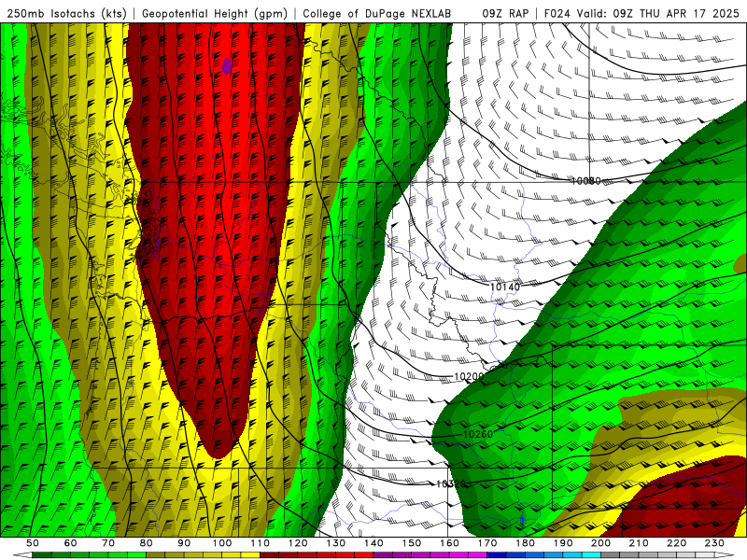Screen dimensions: 747x560
Task: Select the 150 scale value
Action: coord(412,543)
